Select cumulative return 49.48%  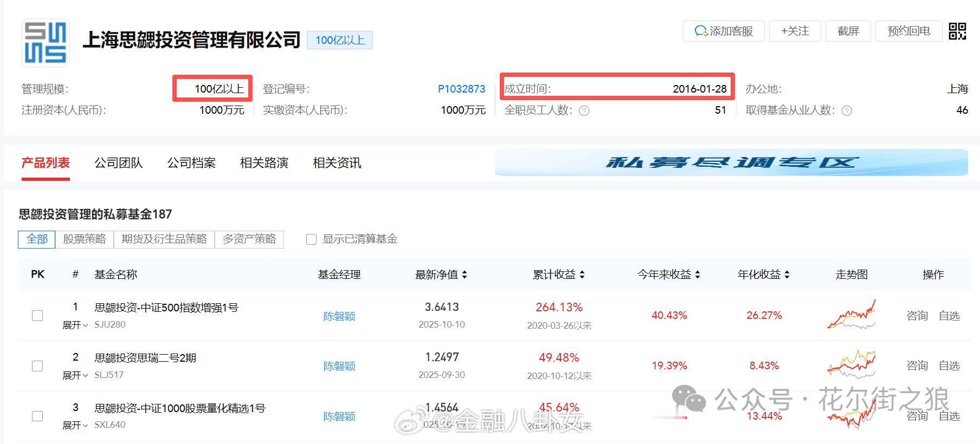559,357
